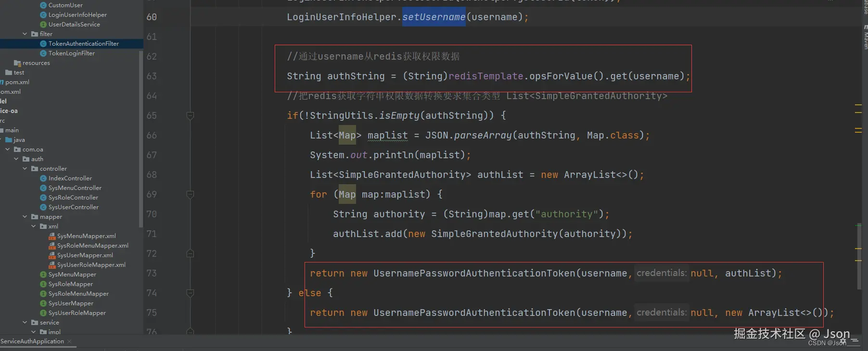Click the parseArray method call on line 66
The width and height of the screenshot is (868, 351).
(x=483, y=135)
